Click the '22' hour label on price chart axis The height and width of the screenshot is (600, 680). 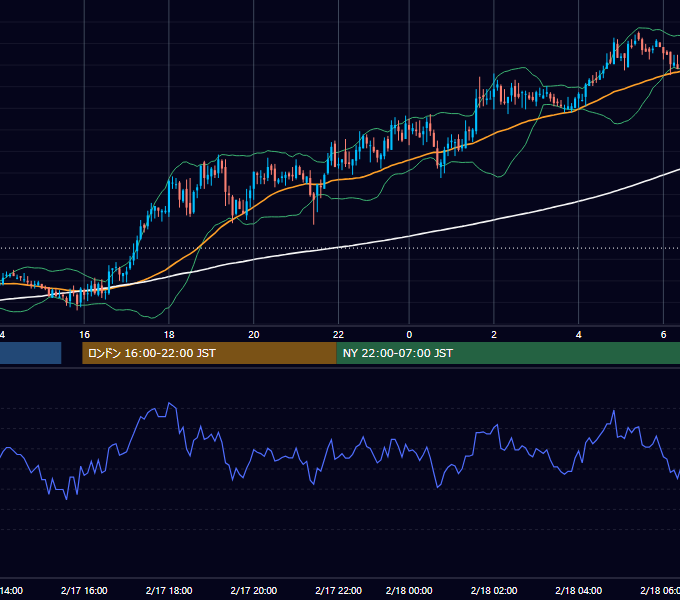(x=338, y=335)
